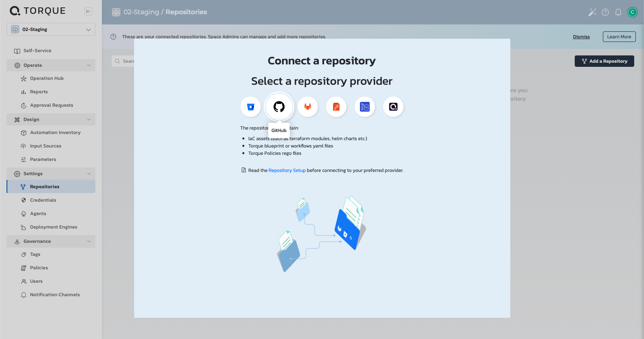This screenshot has height=339, width=644.
Task: Click the repository search field
Action: point(123,61)
